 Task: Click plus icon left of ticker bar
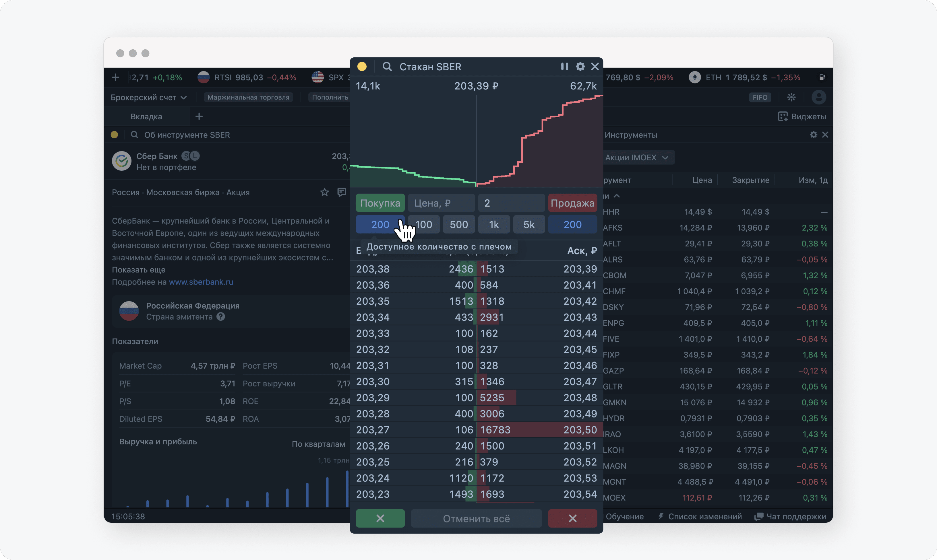pyautogui.click(x=115, y=77)
